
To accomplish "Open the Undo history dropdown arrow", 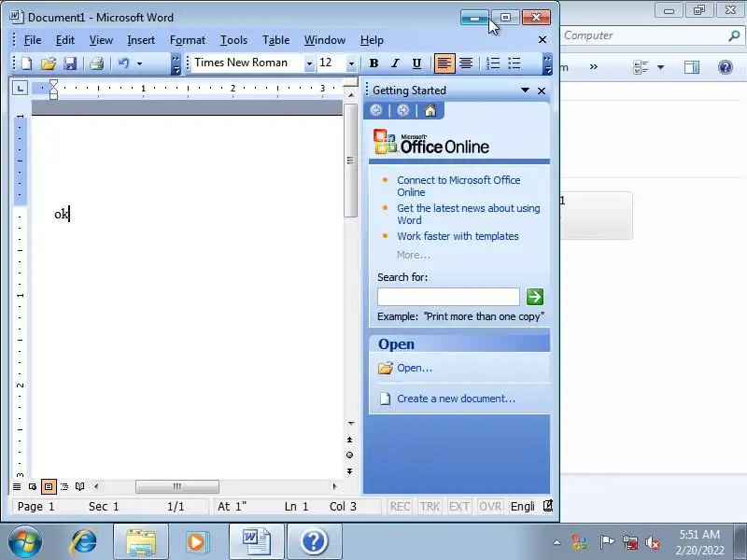I will point(139,63).
